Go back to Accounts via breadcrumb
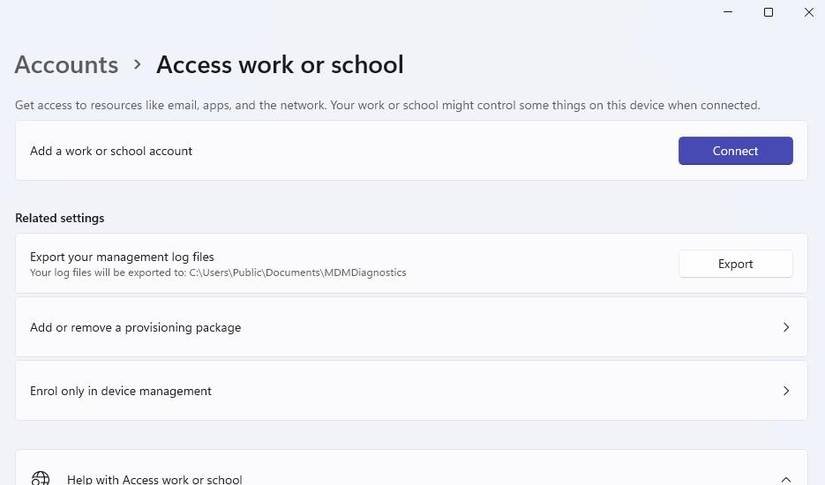This screenshot has height=485, width=825. 66,65
